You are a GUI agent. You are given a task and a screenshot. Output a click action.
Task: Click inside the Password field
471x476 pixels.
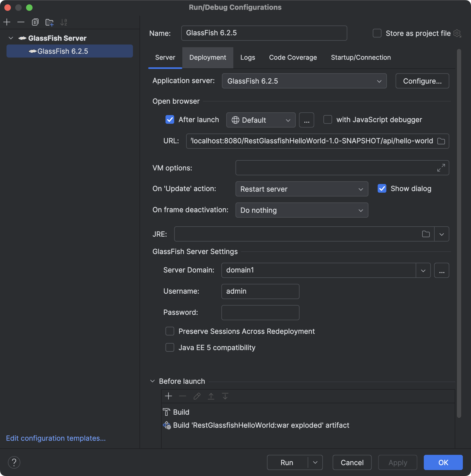[260, 312]
